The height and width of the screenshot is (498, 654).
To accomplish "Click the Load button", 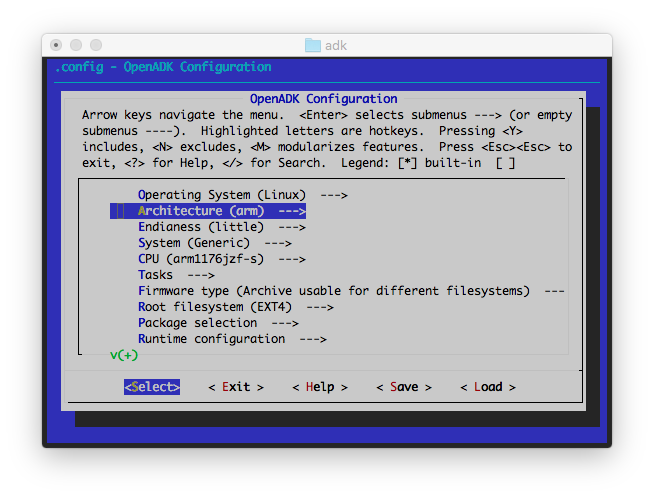I will tap(488, 387).
